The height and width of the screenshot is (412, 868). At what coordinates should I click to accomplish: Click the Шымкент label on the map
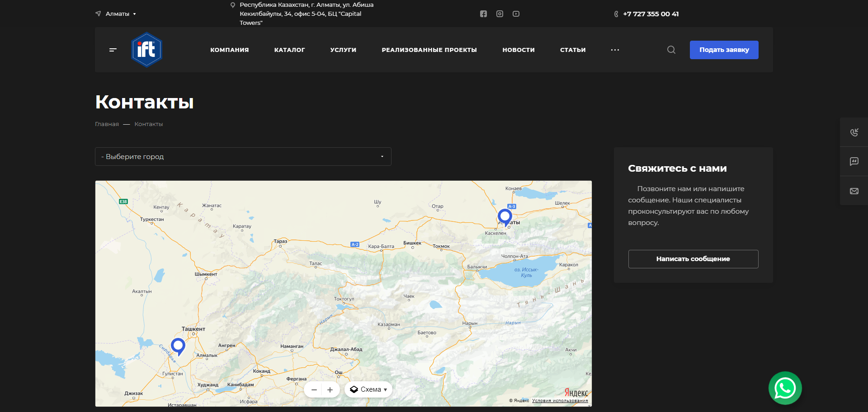point(206,274)
